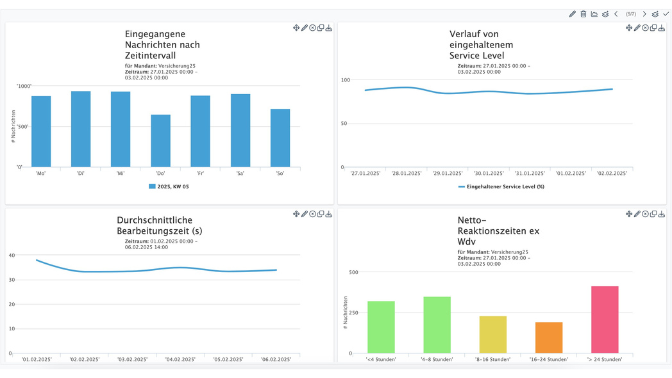The width and height of the screenshot is (672, 378).
Task: Click move handle of Netto-Reaktionszeiten widget
Action: [x=629, y=214]
